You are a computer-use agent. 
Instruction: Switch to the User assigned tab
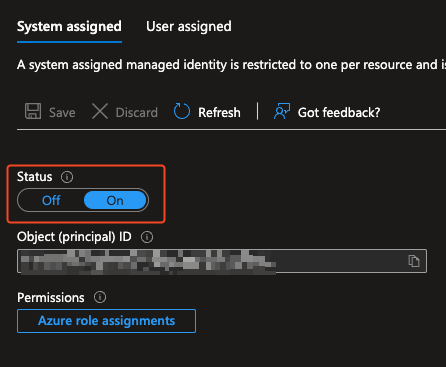point(189,26)
